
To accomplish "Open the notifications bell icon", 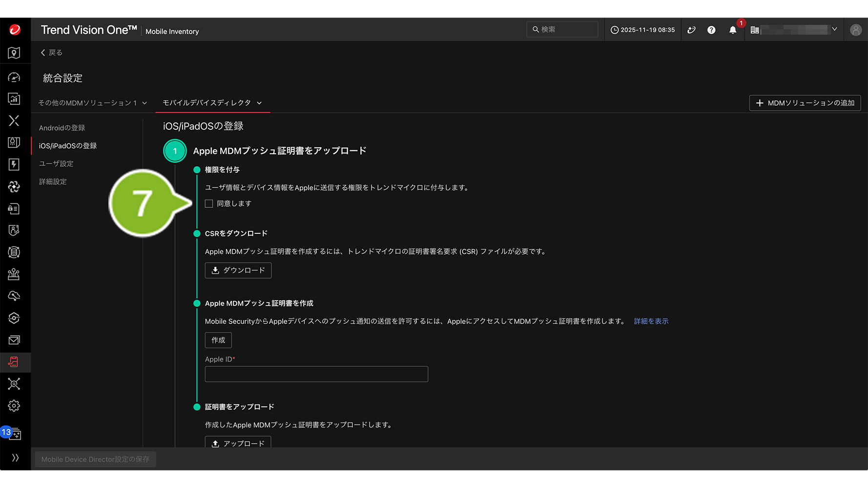I will pos(732,30).
